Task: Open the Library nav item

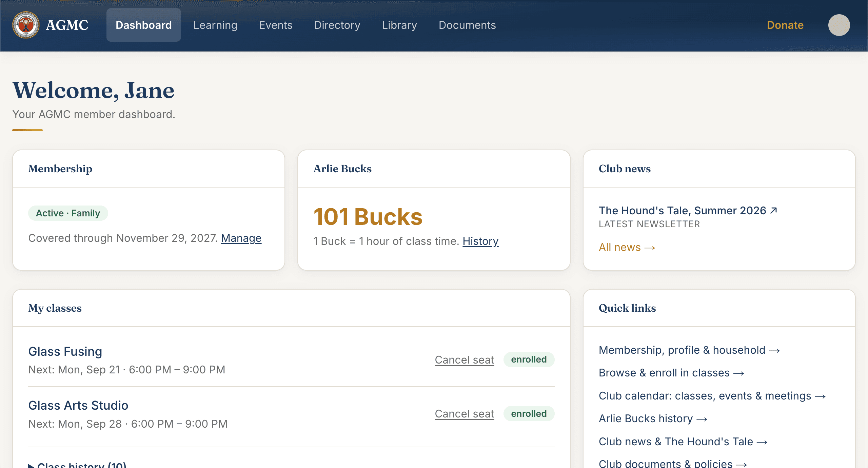Action: click(x=399, y=25)
